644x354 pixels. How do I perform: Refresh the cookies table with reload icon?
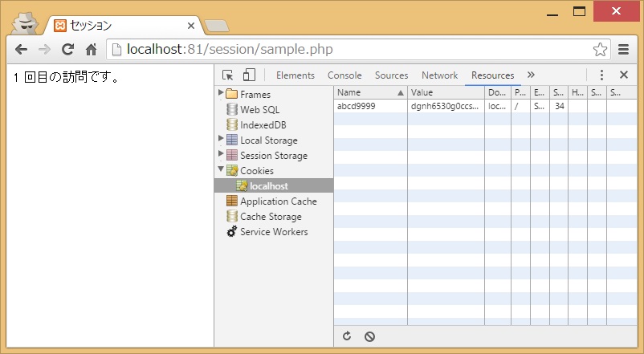pos(347,336)
